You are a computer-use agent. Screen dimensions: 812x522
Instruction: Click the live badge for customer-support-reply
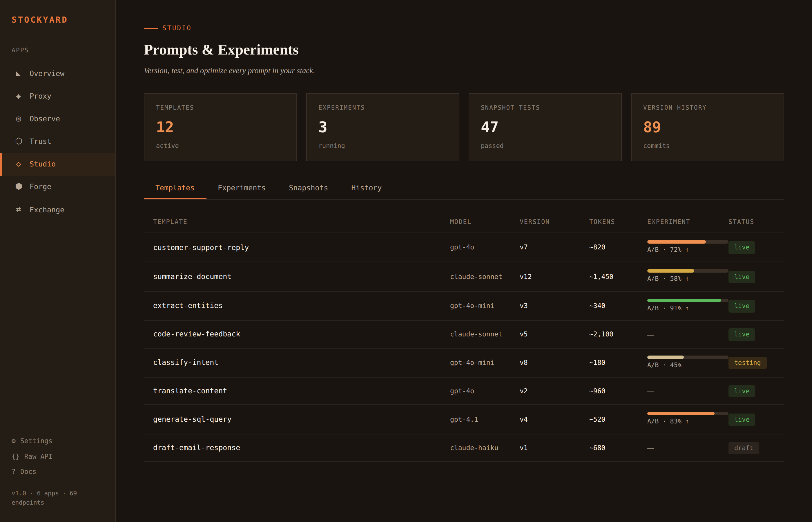click(742, 247)
